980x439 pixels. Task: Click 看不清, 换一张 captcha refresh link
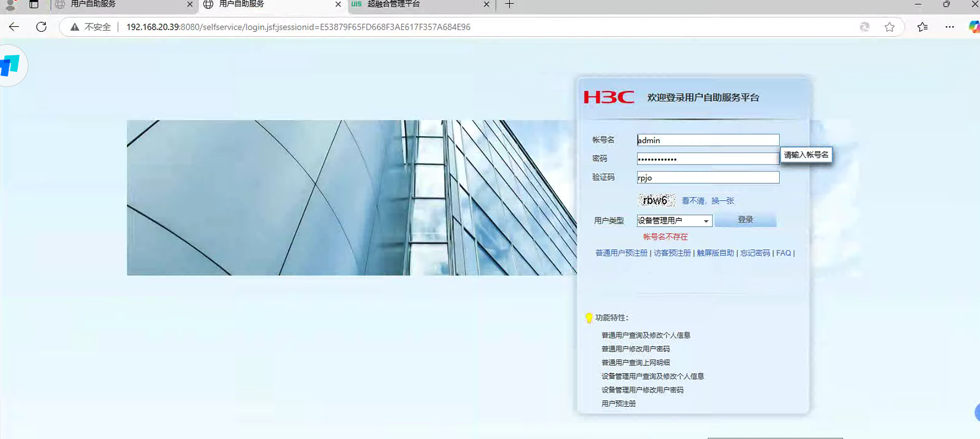tap(707, 201)
